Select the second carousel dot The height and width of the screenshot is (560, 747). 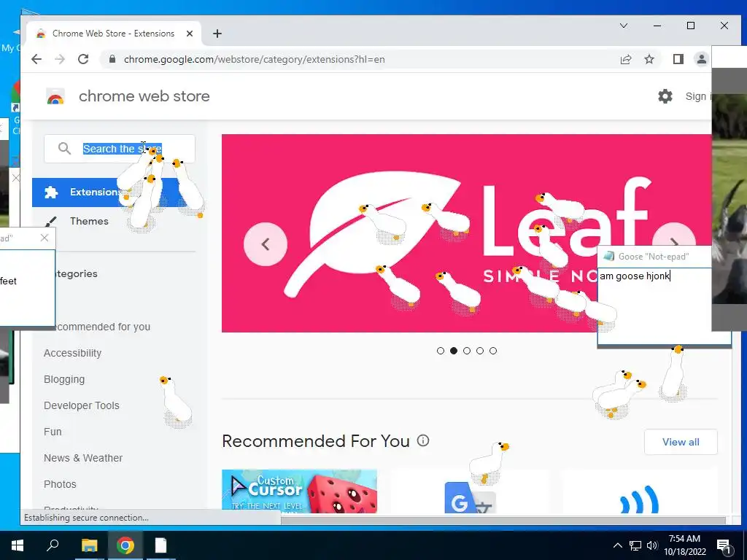pos(454,351)
